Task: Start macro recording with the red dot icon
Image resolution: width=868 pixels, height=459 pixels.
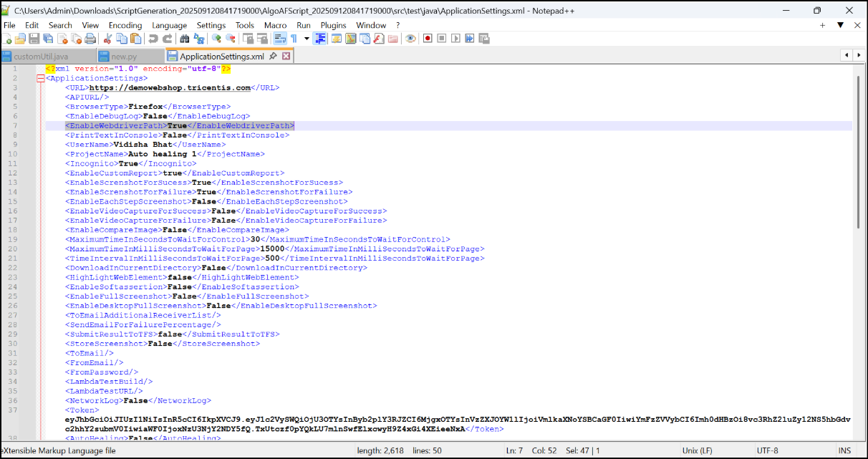Action: pyautogui.click(x=428, y=39)
